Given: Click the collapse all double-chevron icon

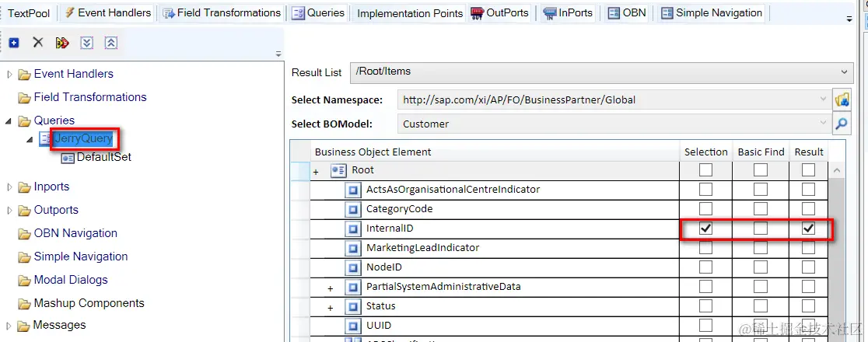Looking at the screenshot, I should coord(110,43).
